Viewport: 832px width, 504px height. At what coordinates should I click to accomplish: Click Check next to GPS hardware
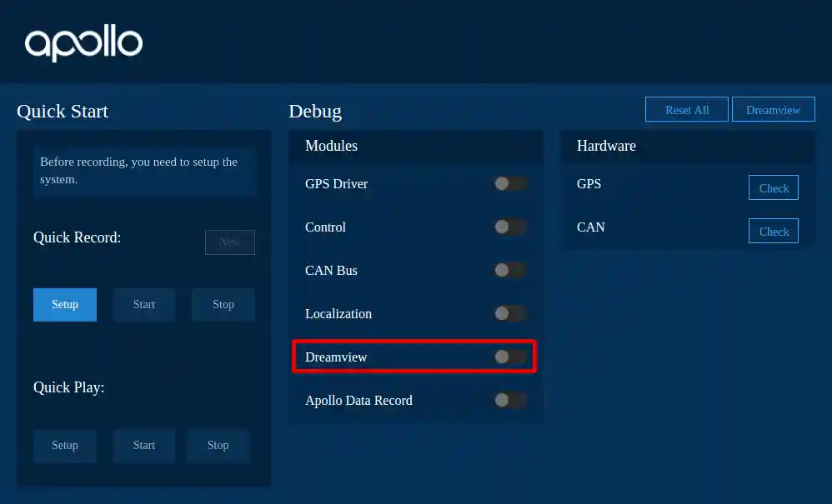tap(773, 187)
